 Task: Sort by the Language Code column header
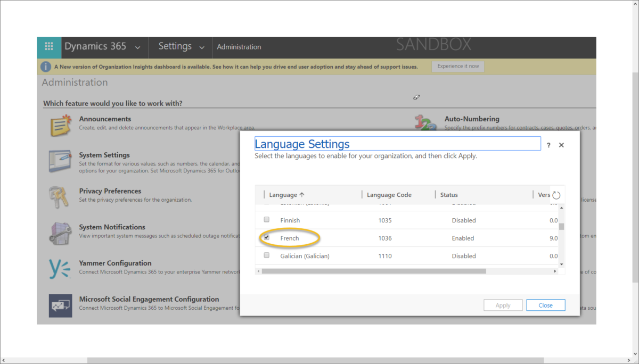[389, 195]
